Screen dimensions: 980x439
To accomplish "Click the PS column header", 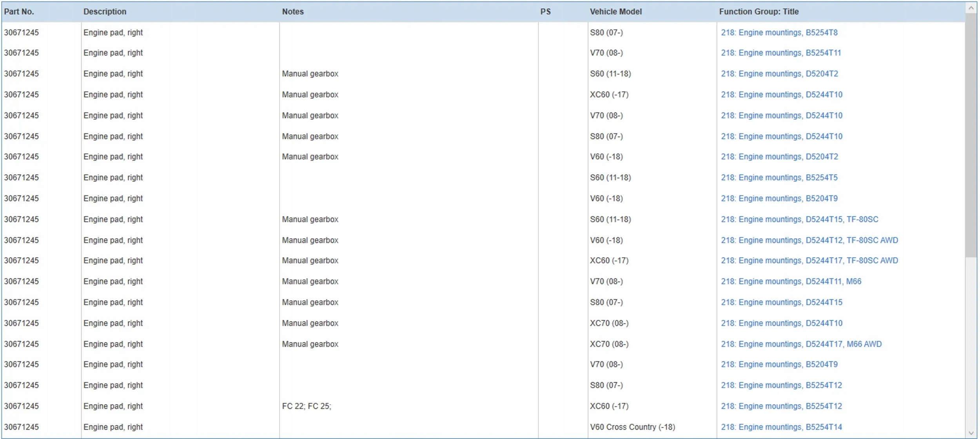I will [545, 12].
